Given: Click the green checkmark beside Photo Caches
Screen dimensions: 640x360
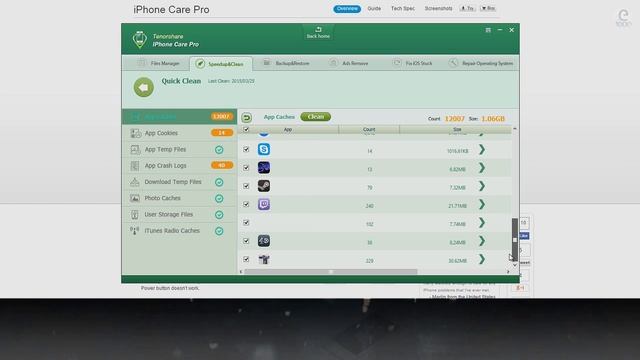Looking at the screenshot, I should pos(219,198).
